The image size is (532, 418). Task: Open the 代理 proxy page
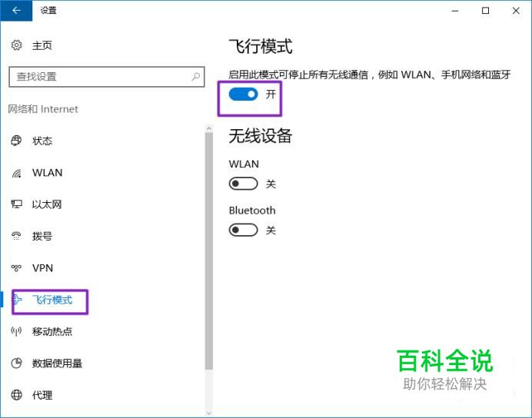click(x=42, y=395)
